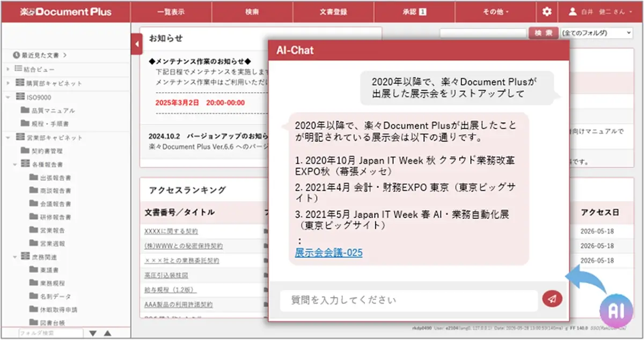Viewport: 644px width, 340px height.
Task: Select the 営業週報 folder
Action: (x=52, y=243)
